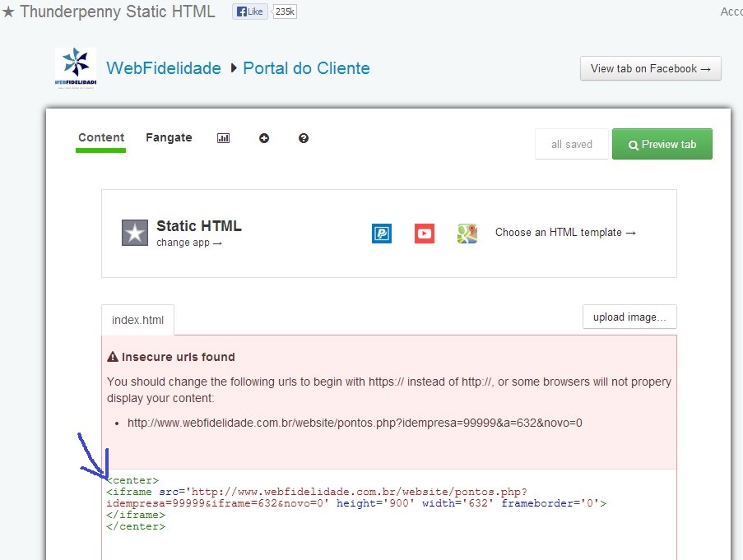The width and height of the screenshot is (743, 560).
Task: Open the WebFidelidade page link
Action: [x=164, y=68]
